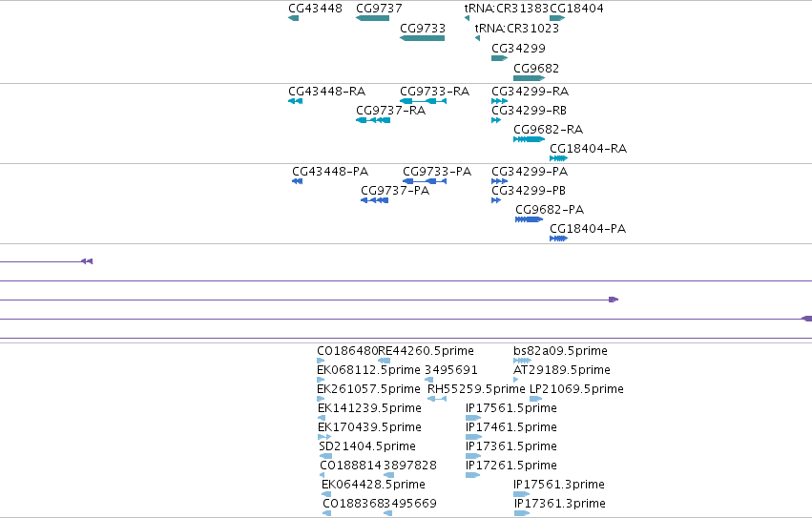This screenshot has width=812, height=518.
Task: Click the purple double-arrow feature glyph
Action: click(87, 261)
